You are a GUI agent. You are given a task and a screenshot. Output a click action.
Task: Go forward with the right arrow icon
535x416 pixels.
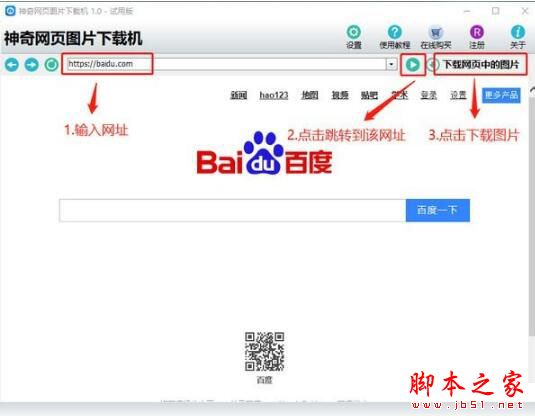pyautogui.click(x=32, y=64)
